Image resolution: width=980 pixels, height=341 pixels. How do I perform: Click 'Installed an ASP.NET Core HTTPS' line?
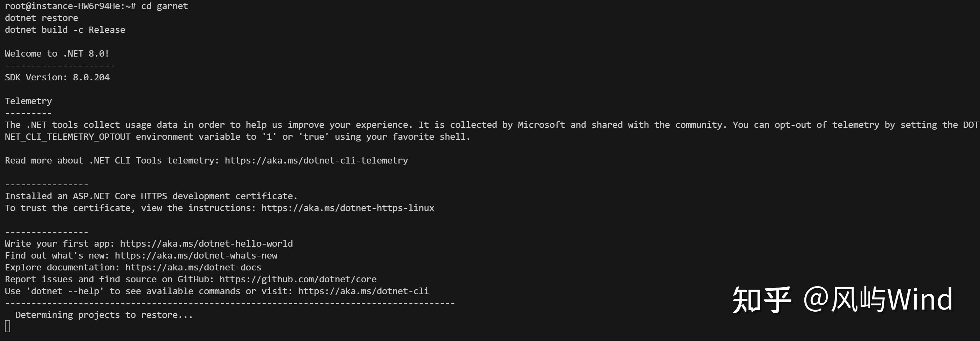[151, 196]
